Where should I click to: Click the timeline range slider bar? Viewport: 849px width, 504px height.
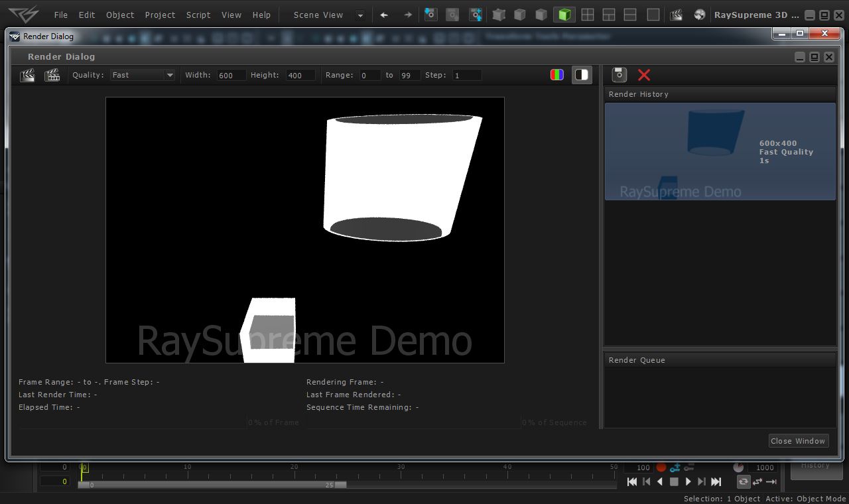pos(212,485)
